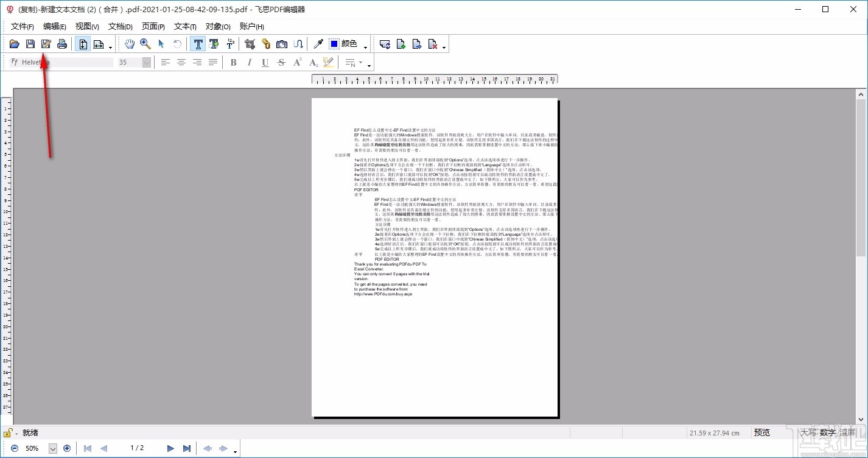868x458 pixels.
Task: Activate the Zoom magnifier tool
Action: coord(145,44)
